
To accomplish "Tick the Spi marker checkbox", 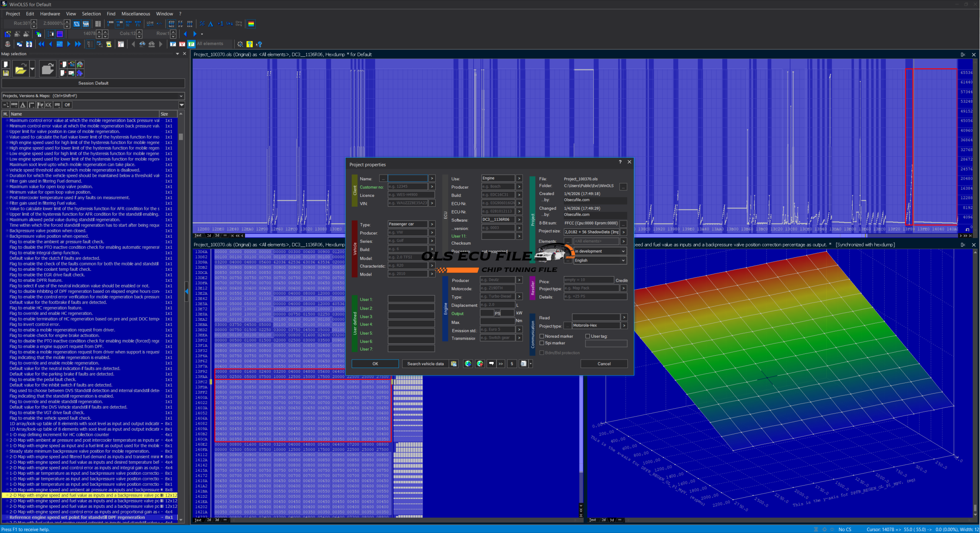I will click(542, 343).
